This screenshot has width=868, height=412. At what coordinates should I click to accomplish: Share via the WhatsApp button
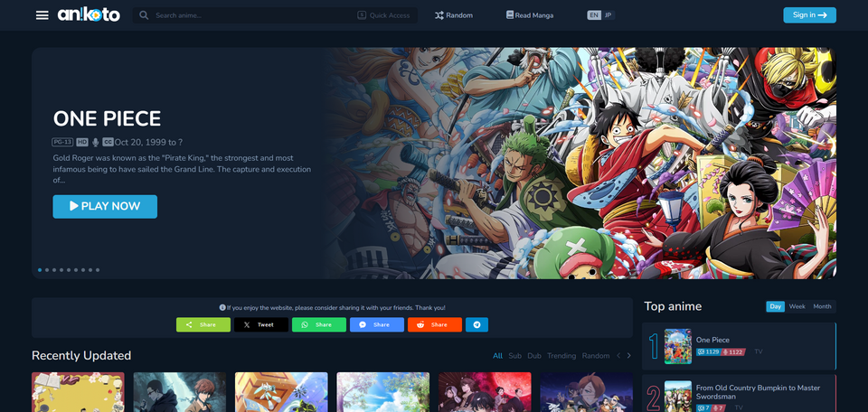point(319,324)
